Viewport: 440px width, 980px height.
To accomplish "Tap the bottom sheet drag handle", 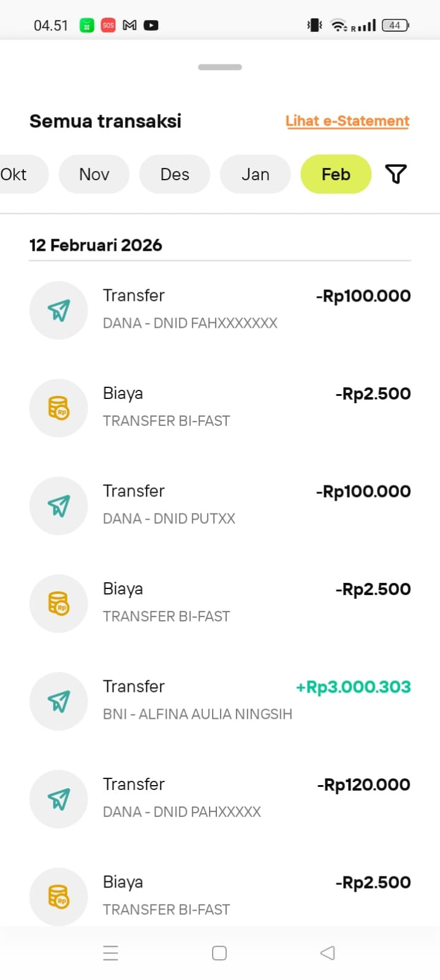I will (220, 67).
